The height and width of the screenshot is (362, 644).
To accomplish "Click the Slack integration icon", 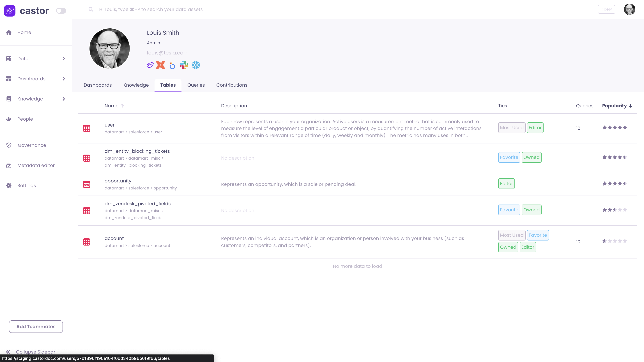I will (x=184, y=65).
